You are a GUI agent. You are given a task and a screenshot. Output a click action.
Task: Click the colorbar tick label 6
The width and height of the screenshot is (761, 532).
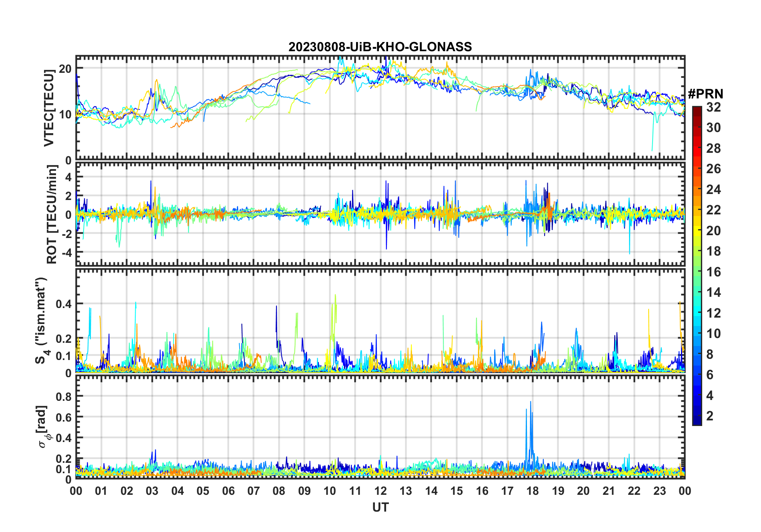(710, 375)
